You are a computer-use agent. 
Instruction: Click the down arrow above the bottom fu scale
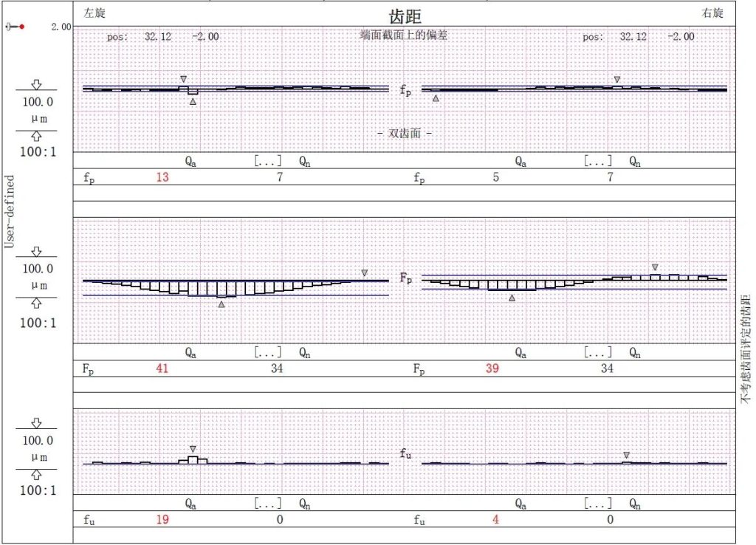(36, 423)
